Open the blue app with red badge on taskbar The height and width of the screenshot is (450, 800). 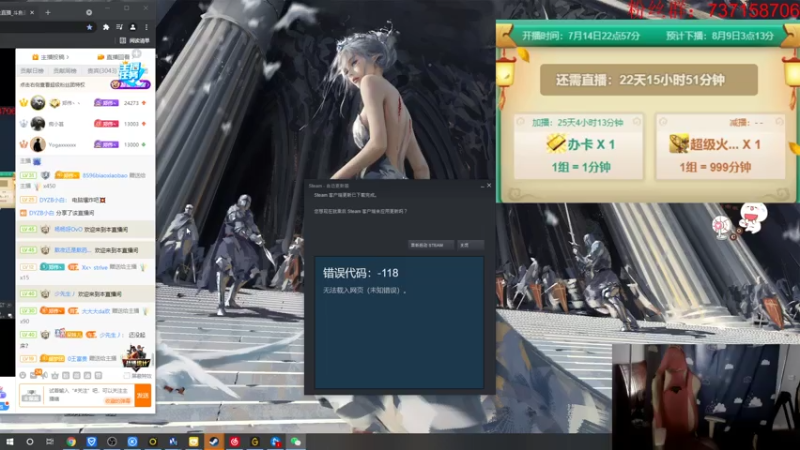click(276, 441)
